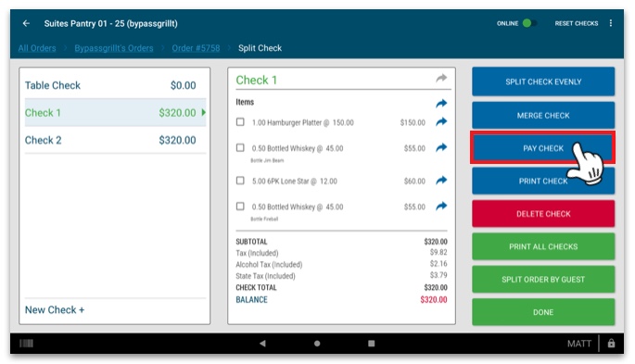Tap the barcode icon in the bottom bar
Screen dimensions: 635x364
[x=26, y=344]
